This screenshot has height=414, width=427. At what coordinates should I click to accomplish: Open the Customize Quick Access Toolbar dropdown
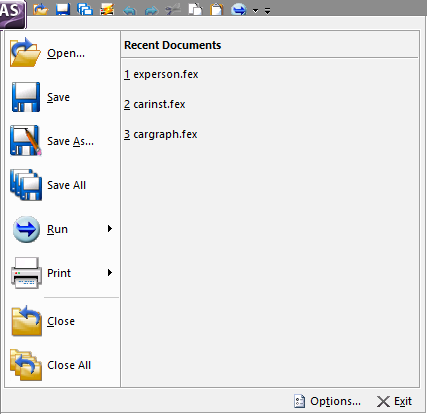(267, 11)
